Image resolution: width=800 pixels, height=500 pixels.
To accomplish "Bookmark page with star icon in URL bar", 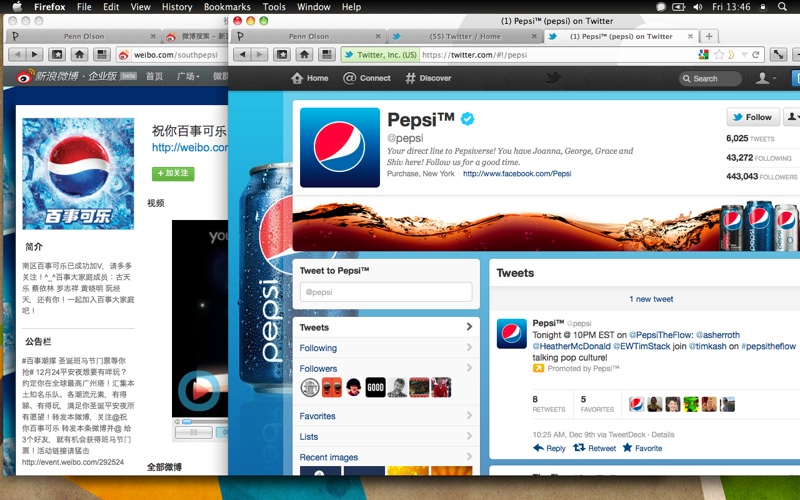I will pyautogui.click(x=719, y=55).
